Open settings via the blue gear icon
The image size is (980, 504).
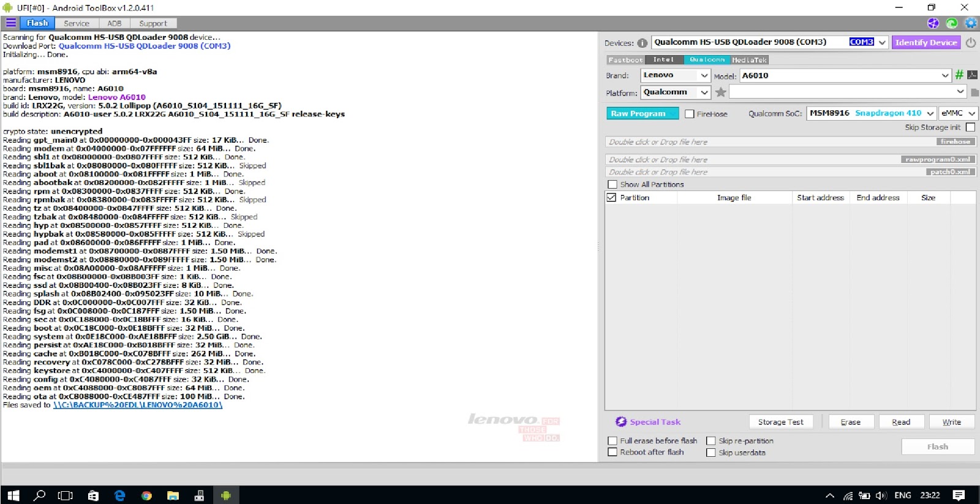pyautogui.click(x=971, y=23)
